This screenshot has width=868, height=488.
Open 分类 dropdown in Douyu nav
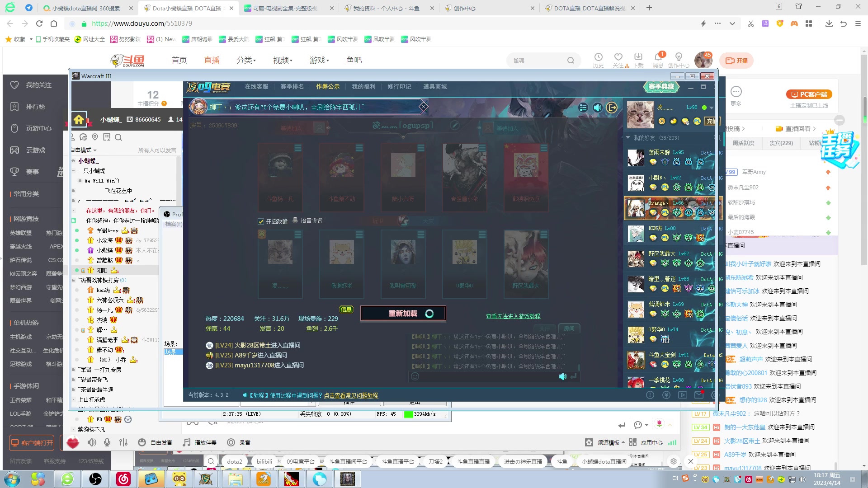246,60
